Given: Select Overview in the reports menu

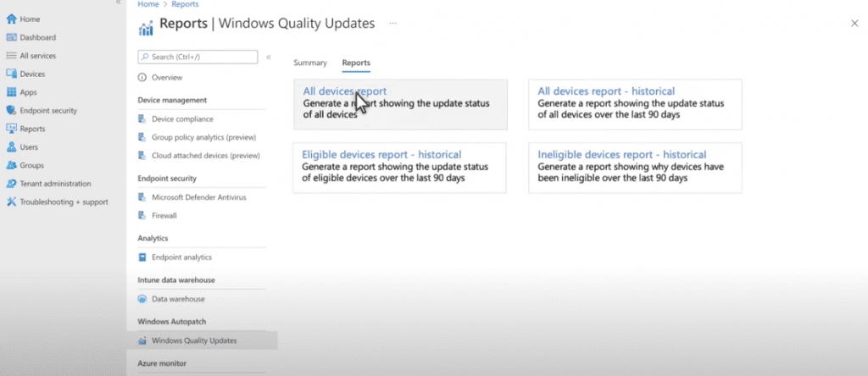Looking at the screenshot, I should point(167,77).
